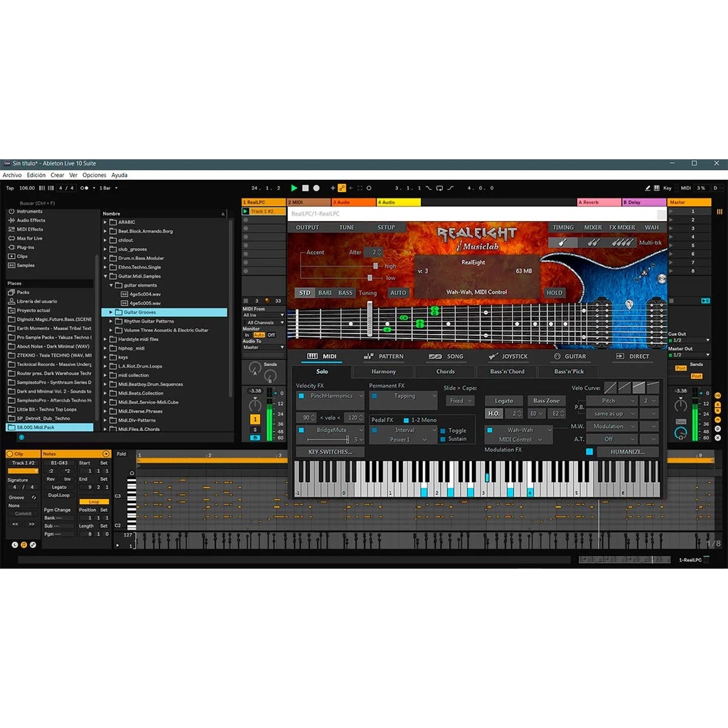Viewport: 728px width, 728px height.
Task: Toggle the automation arm link icon
Action: (342, 188)
